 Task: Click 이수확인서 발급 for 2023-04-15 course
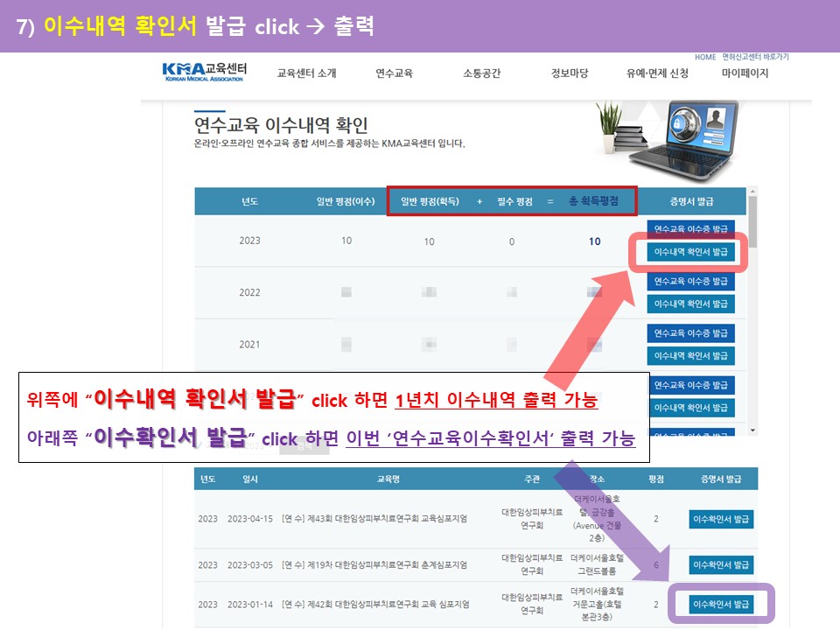coord(721,519)
